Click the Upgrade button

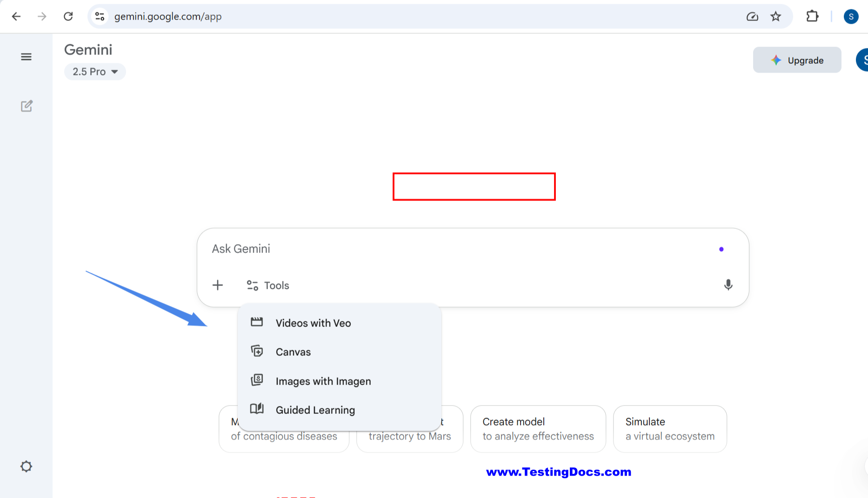pyautogui.click(x=797, y=60)
